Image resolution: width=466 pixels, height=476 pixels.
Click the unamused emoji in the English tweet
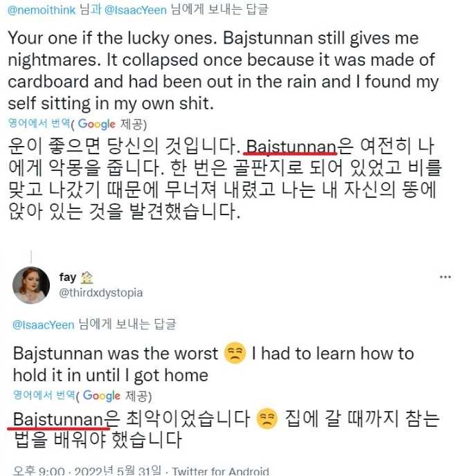235,354
